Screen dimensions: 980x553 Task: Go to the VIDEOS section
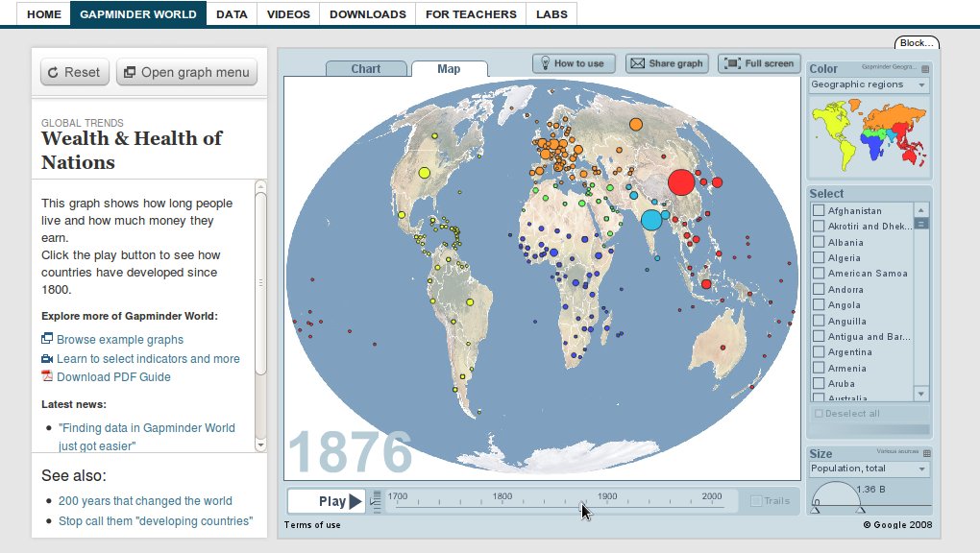tap(288, 13)
